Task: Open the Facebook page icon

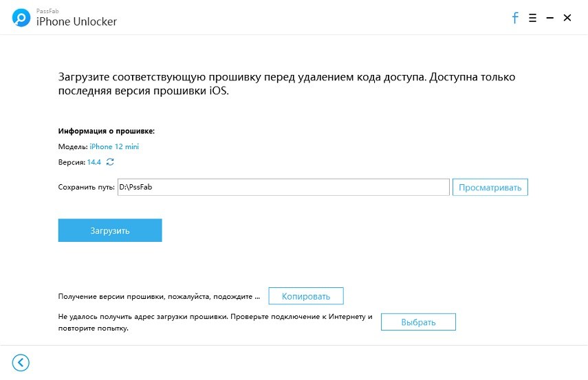Action: [515, 18]
